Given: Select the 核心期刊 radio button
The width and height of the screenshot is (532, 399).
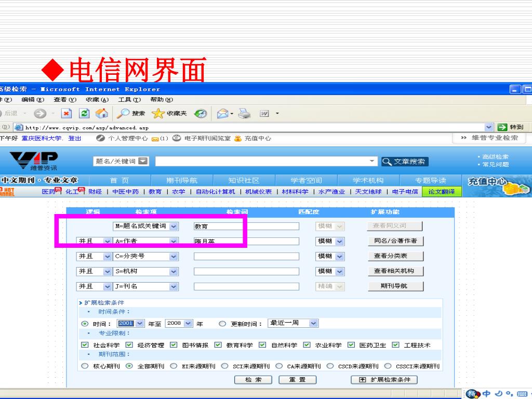Looking at the screenshot, I should pos(85,366).
